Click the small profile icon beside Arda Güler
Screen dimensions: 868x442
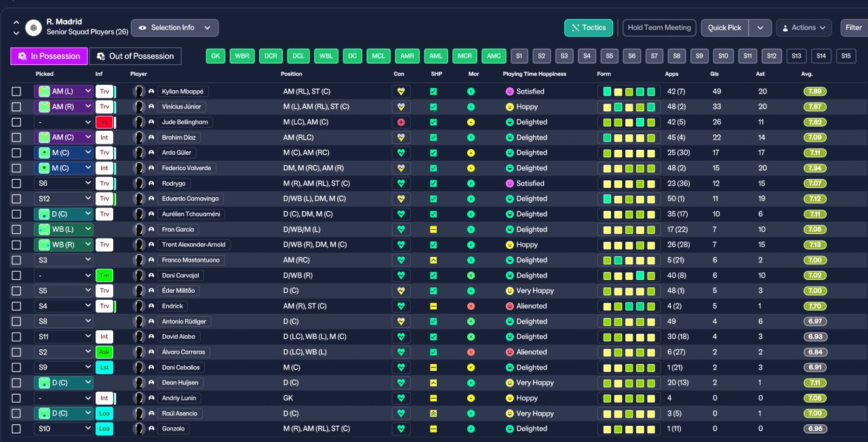tap(151, 153)
